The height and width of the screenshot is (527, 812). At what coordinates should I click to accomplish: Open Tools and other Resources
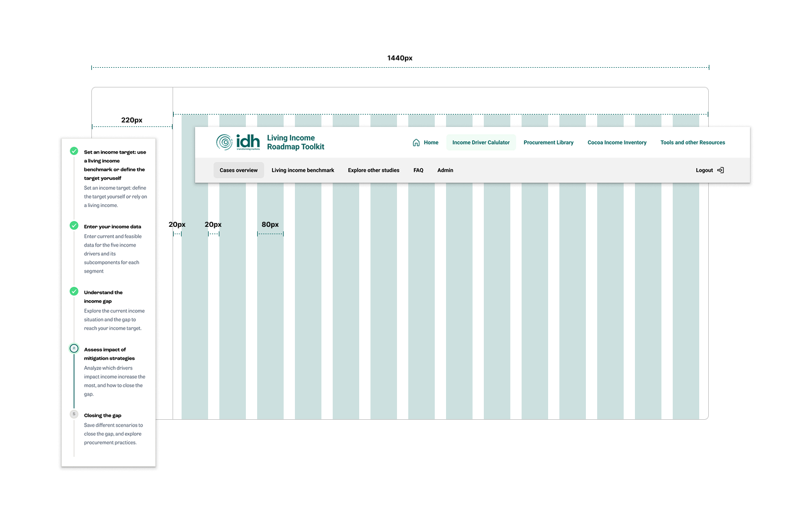[x=693, y=143]
